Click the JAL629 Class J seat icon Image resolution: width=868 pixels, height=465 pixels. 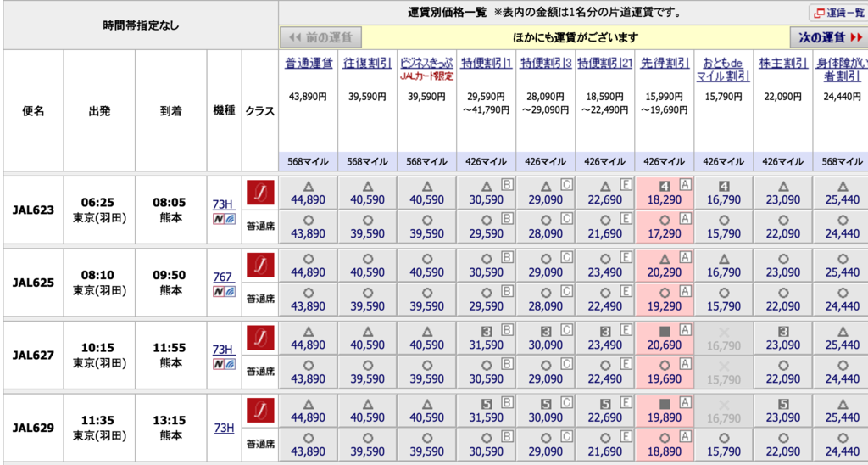[260, 410]
